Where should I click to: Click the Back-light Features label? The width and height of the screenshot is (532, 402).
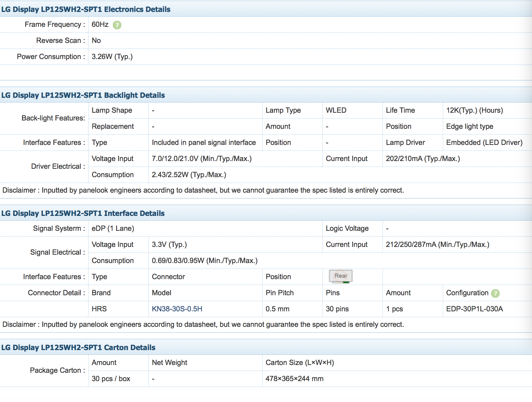pyautogui.click(x=53, y=118)
